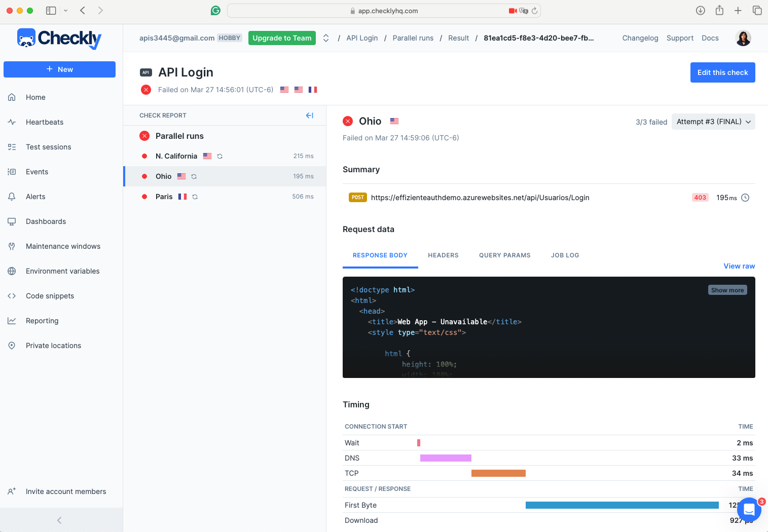
Task: Open Alerts via bell icon
Action: (x=12, y=197)
